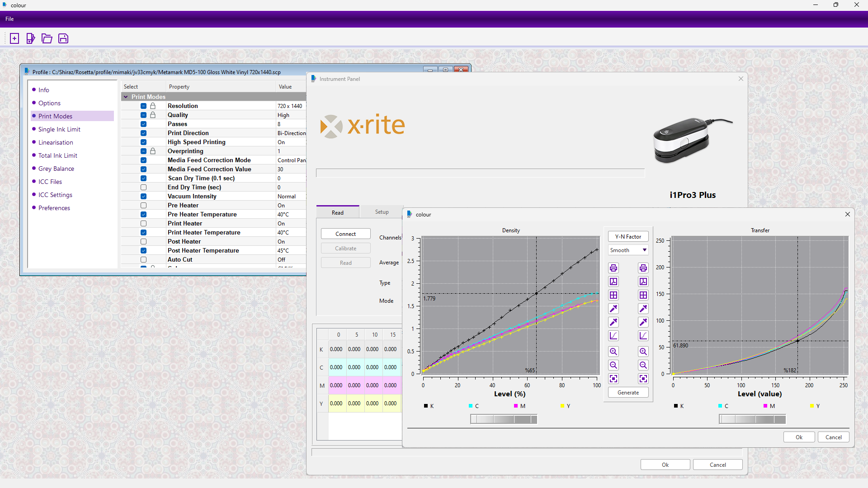
Task: Switch to the Setup tab
Action: [x=382, y=212]
